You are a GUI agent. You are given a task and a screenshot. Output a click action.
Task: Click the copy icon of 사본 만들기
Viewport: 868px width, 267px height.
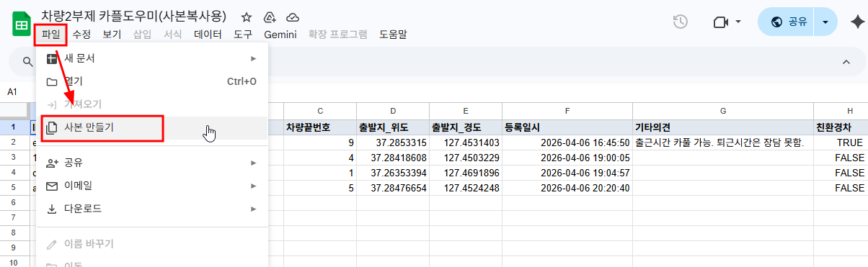(x=52, y=128)
